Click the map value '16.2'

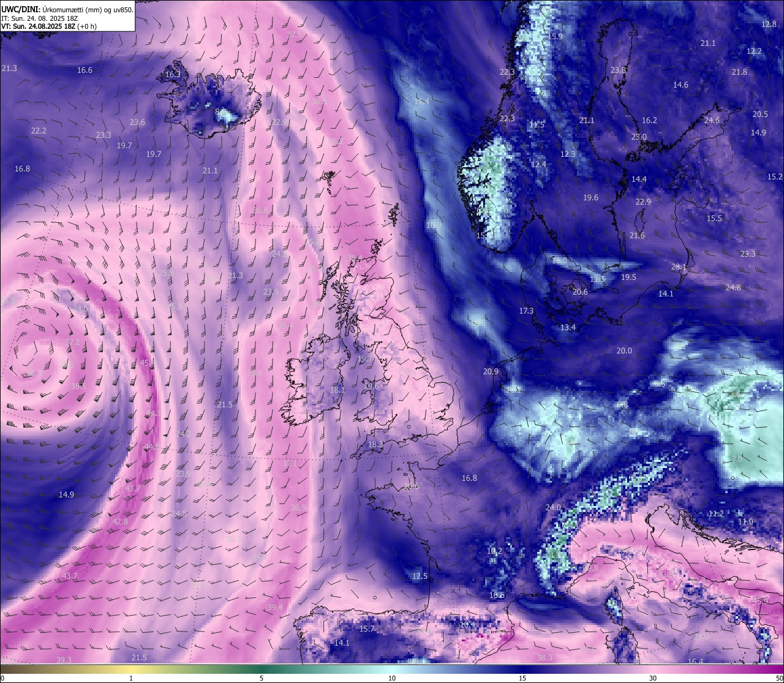click(649, 121)
